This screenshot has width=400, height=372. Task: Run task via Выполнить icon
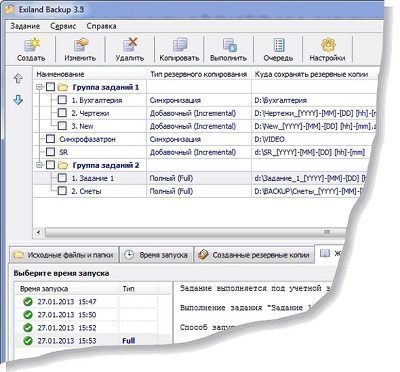click(x=229, y=45)
